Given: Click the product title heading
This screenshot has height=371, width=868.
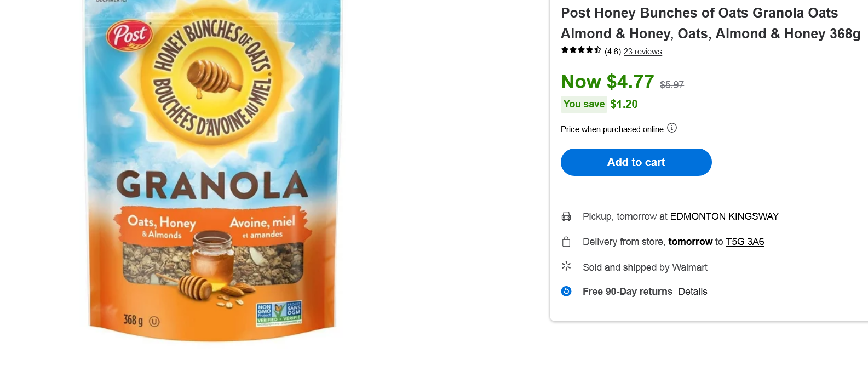Looking at the screenshot, I should (710, 23).
